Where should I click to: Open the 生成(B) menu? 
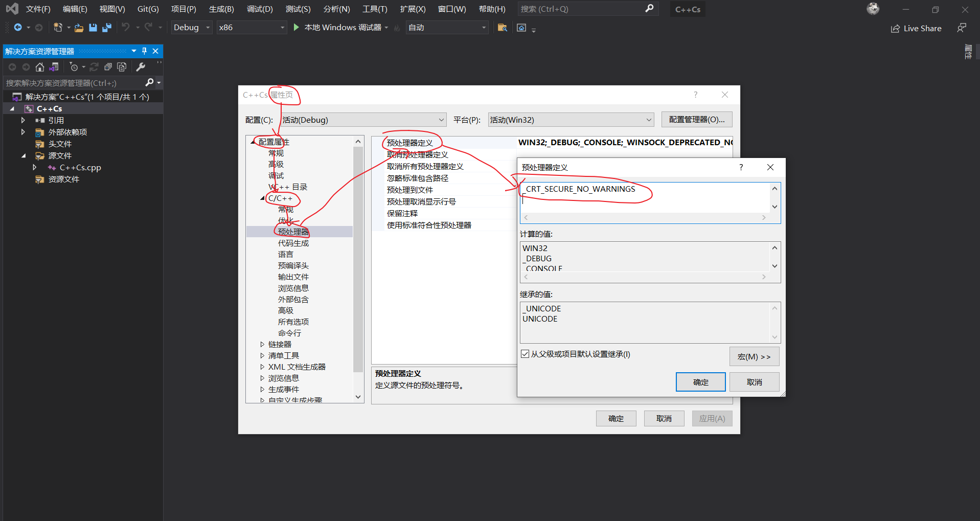pos(221,9)
